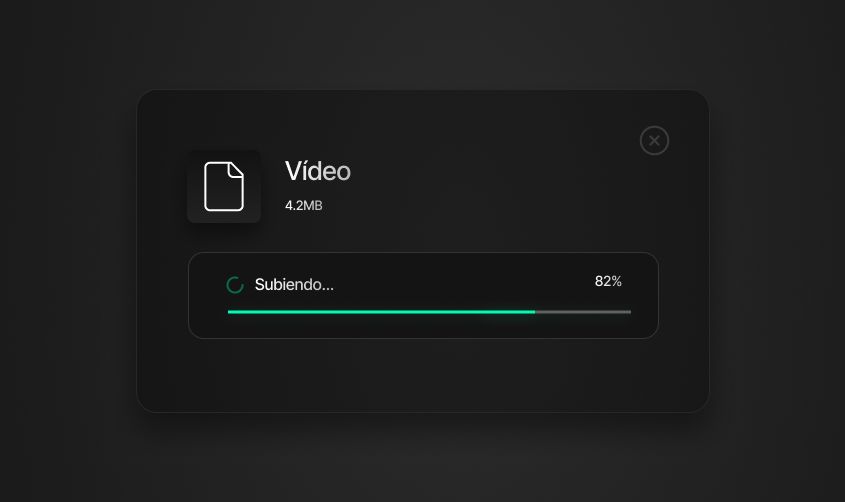The image size is (845, 502).
Task: Click the 82% upload percentage
Action: (x=608, y=281)
